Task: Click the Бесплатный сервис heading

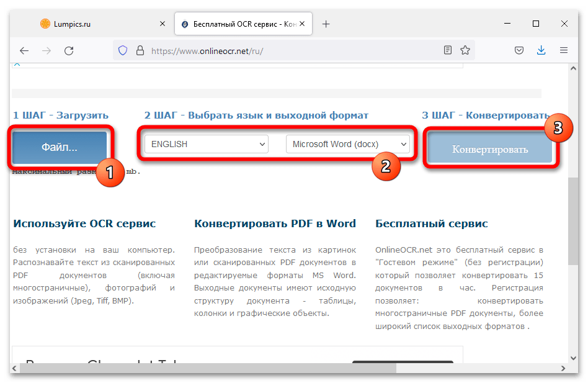Action: [432, 223]
